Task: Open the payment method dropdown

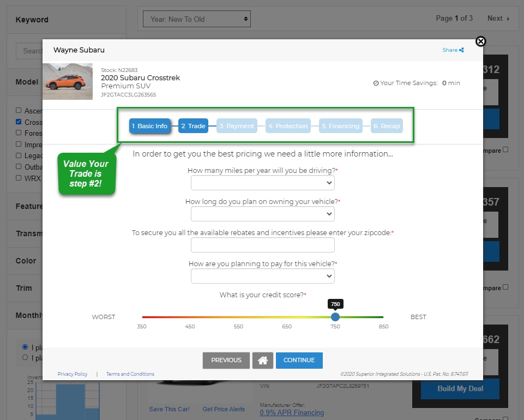Action: [x=263, y=276]
